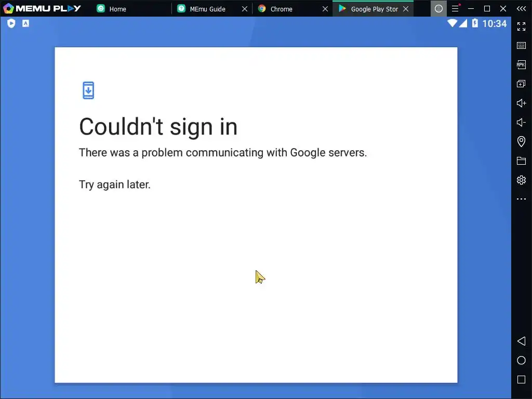Click the "Couldn't sign in" heading
The height and width of the screenshot is (399, 532).
[x=158, y=127]
